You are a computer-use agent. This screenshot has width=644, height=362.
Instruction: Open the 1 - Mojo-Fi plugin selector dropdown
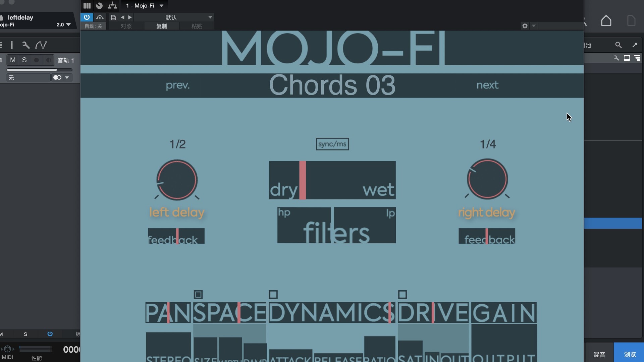coord(145,5)
